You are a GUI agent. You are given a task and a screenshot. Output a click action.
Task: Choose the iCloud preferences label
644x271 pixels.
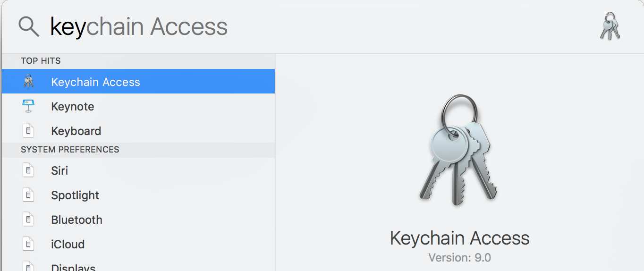pyautogui.click(x=68, y=245)
